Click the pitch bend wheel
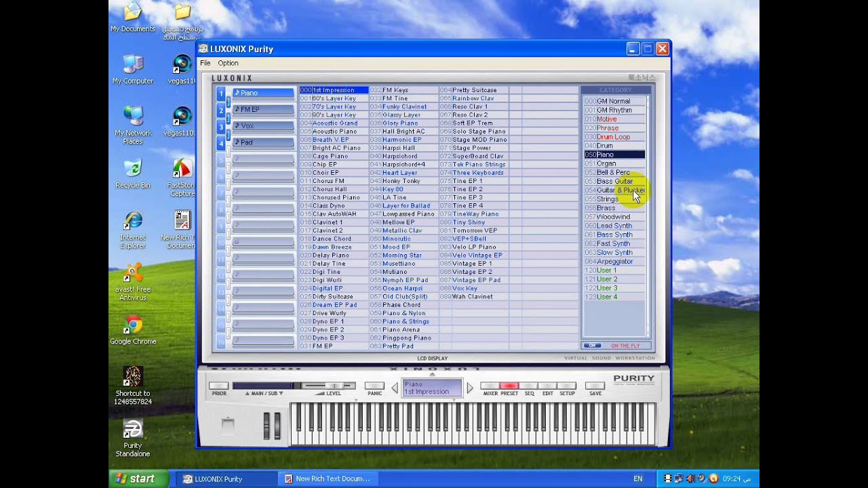This screenshot has height=488, width=868. coord(267,426)
